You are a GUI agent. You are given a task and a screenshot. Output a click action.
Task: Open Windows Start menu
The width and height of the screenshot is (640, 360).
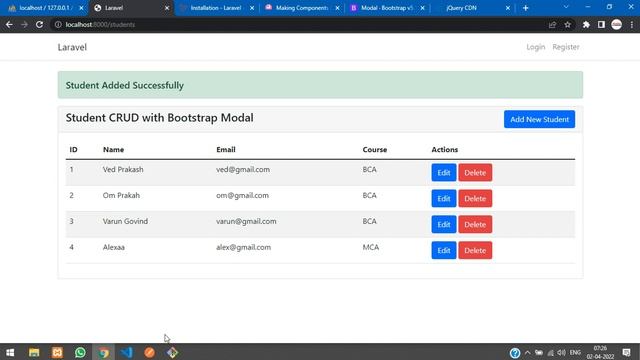[10, 352]
